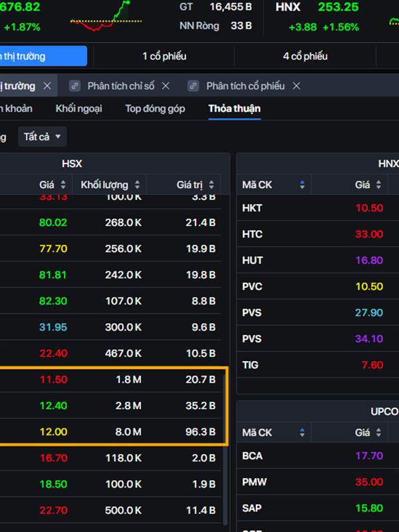Close the Phân tích chỉ số tab
The width and height of the screenshot is (399, 532).
pos(166,86)
